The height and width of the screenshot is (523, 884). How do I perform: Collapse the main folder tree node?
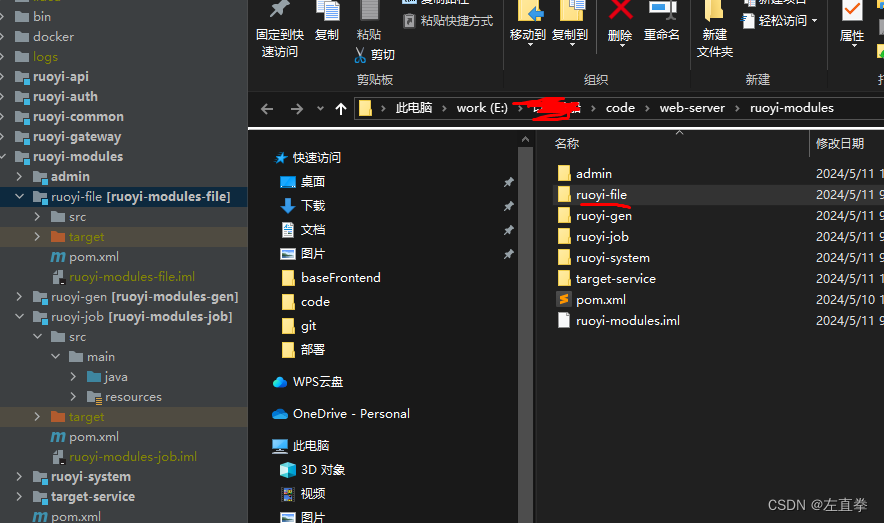55,357
